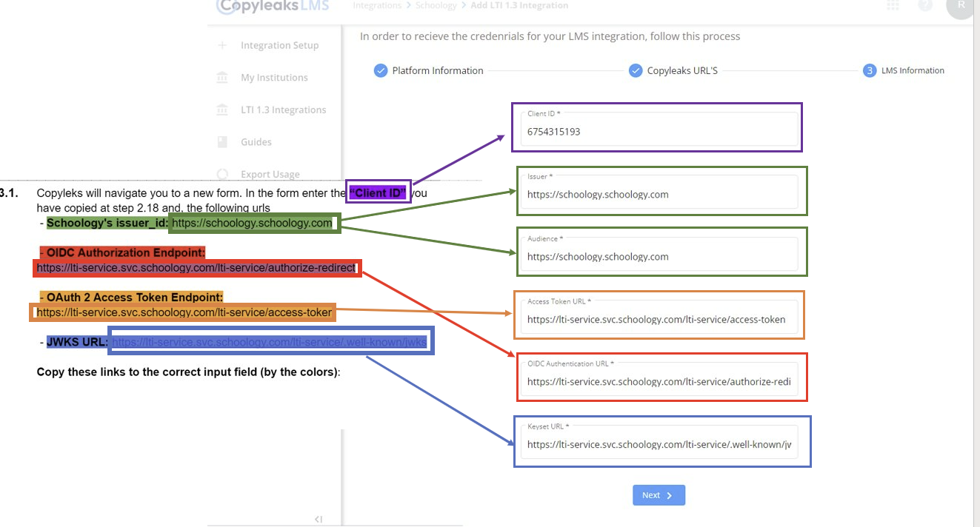Focus the Audience input field
The height and width of the screenshot is (527, 980).
(x=659, y=254)
